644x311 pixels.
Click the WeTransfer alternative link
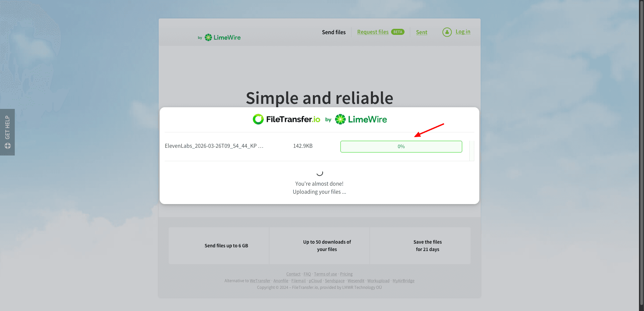point(260,281)
